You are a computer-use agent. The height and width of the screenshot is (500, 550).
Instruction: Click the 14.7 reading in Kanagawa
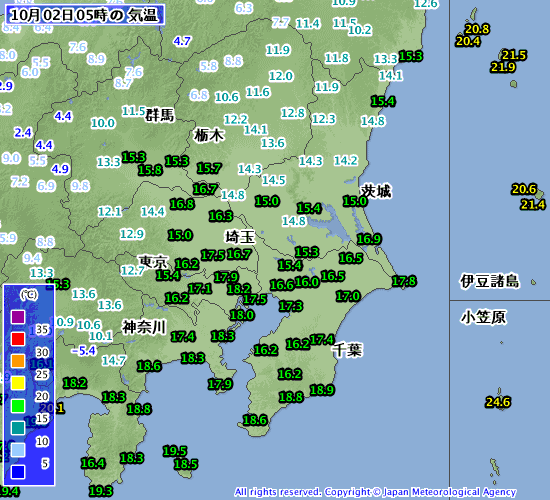coord(114,360)
